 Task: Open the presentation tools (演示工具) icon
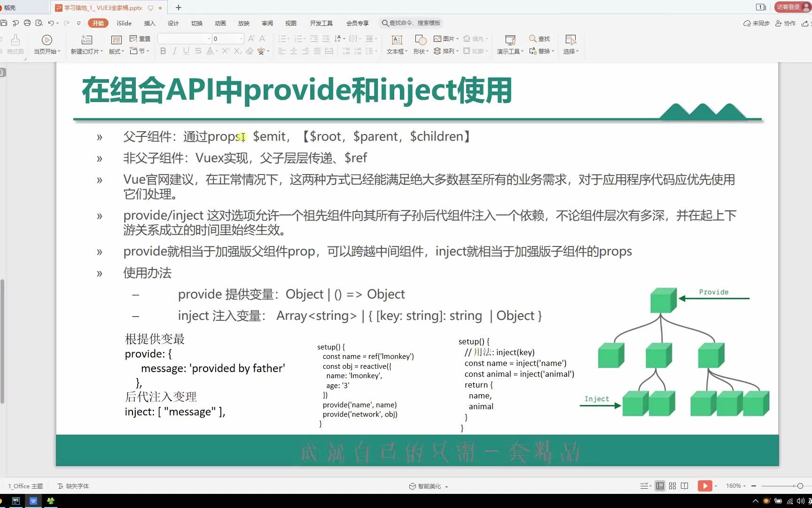tap(510, 40)
